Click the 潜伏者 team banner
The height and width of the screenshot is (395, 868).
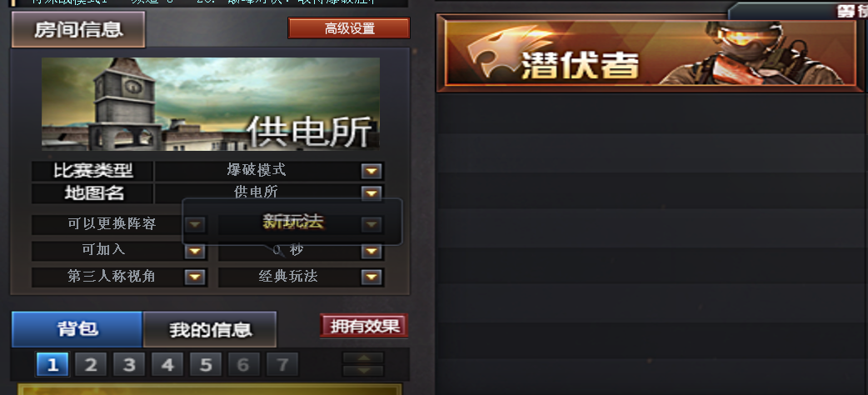click(x=650, y=53)
